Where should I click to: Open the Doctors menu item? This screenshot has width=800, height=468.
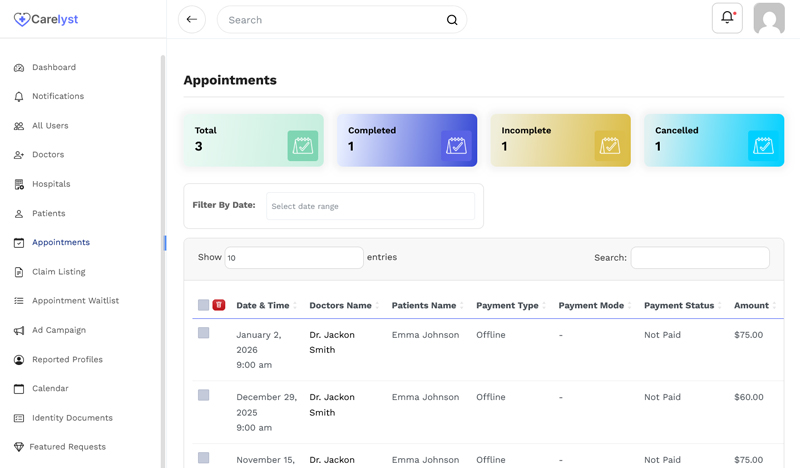[48, 155]
